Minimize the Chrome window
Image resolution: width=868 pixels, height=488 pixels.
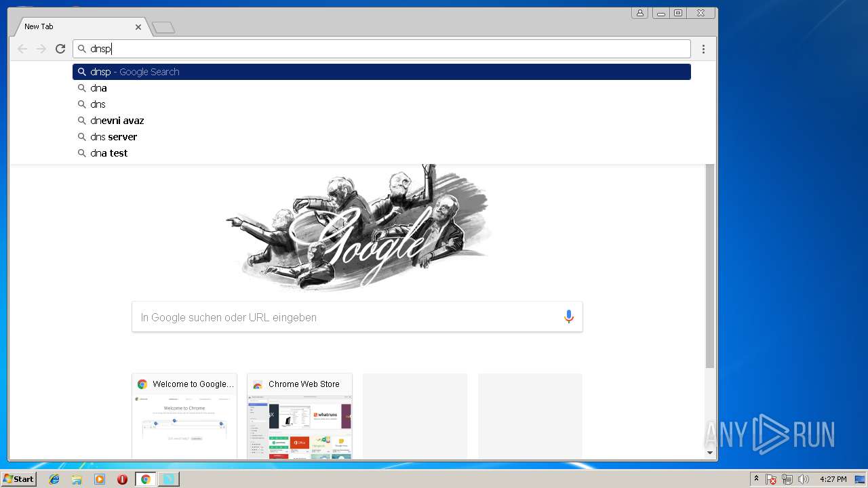pyautogui.click(x=660, y=13)
